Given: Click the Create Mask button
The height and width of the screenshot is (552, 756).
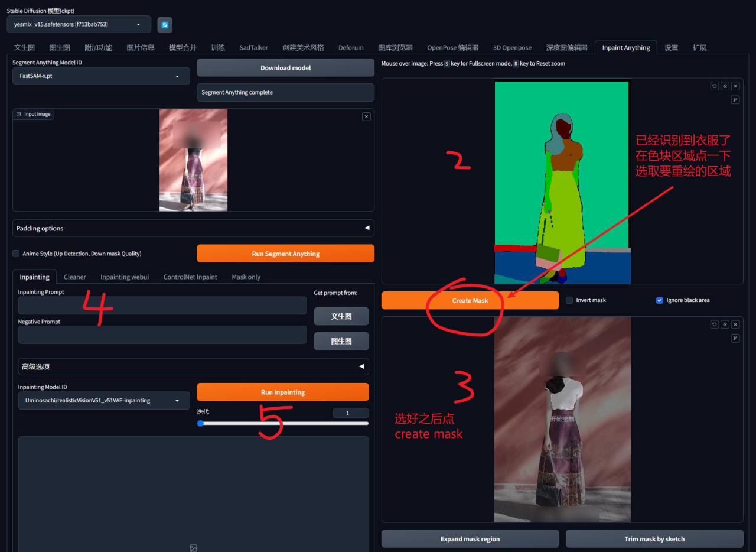Looking at the screenshot, I should tap(470, 300).
